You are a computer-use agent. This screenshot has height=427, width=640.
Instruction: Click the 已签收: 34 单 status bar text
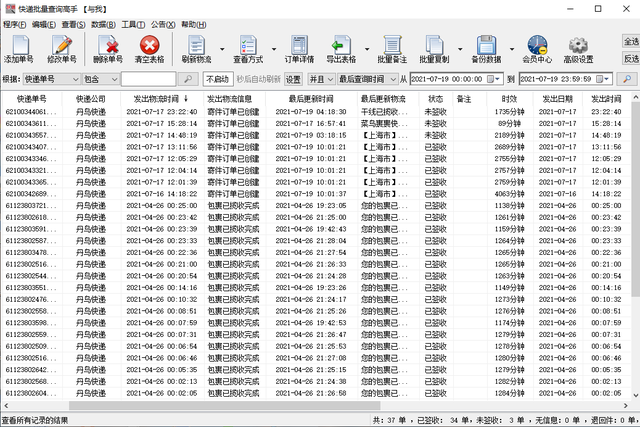[x=443, y=420]
